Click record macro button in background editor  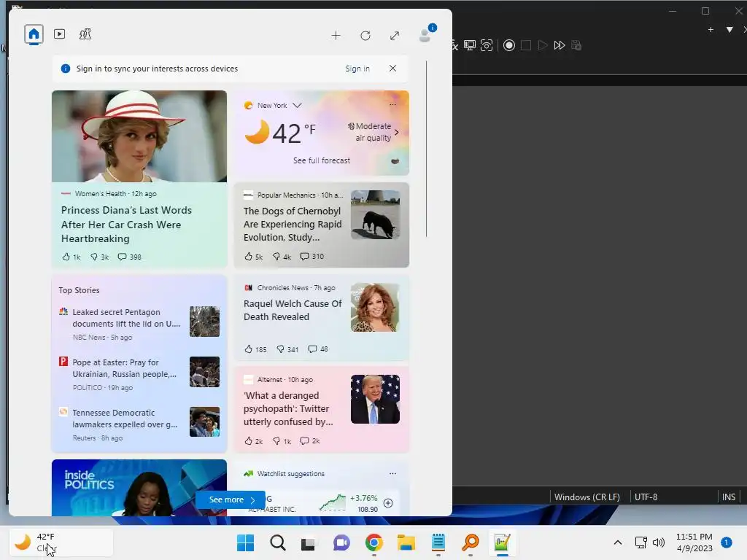[508, 45]
